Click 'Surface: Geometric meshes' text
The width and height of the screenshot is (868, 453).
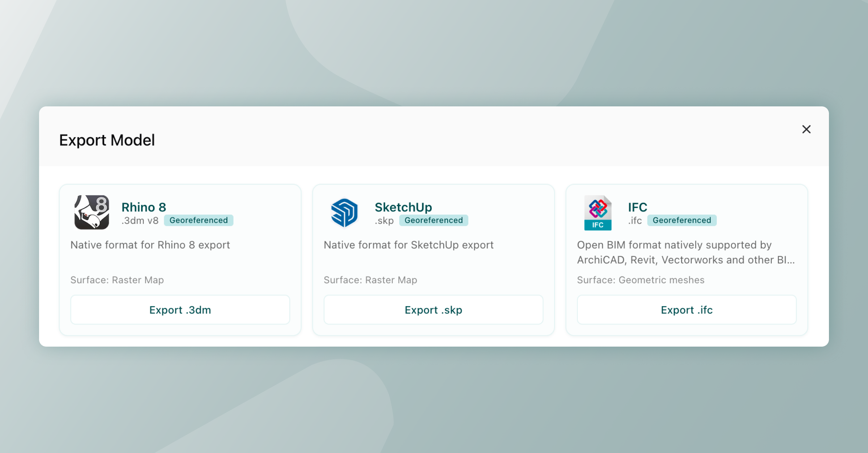641,280
